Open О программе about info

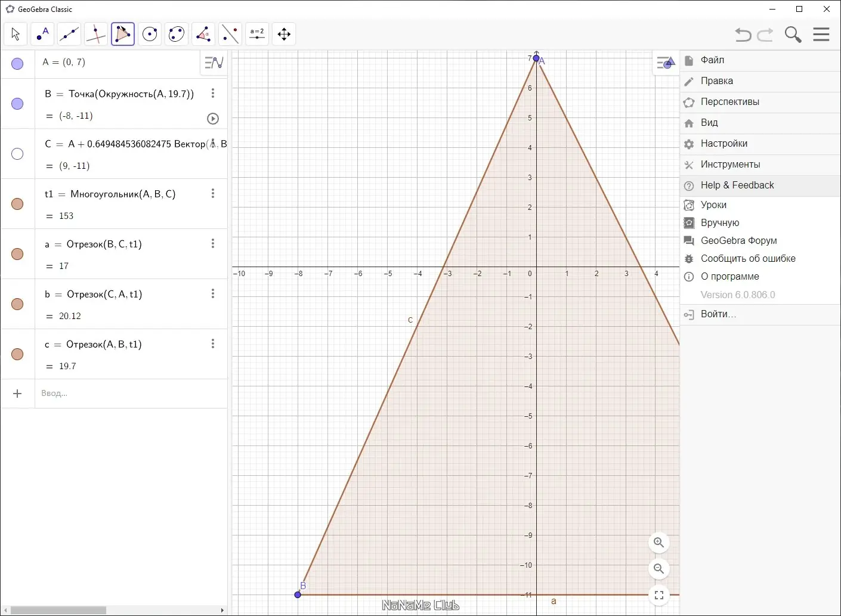tap(760, 277)
